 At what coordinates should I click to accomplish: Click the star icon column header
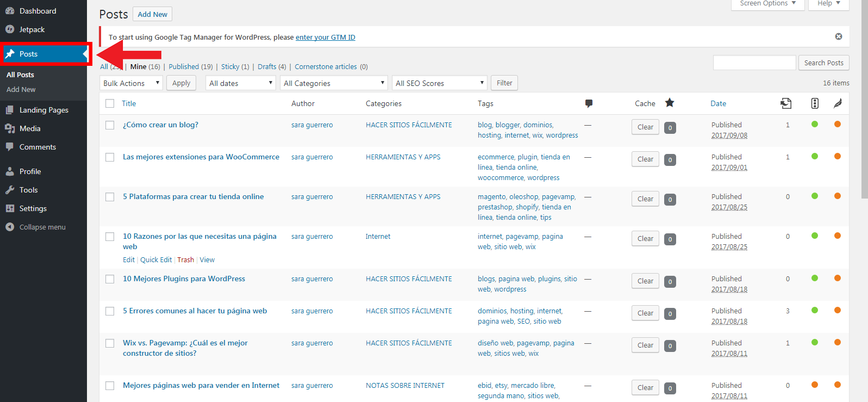click(670, 103)
